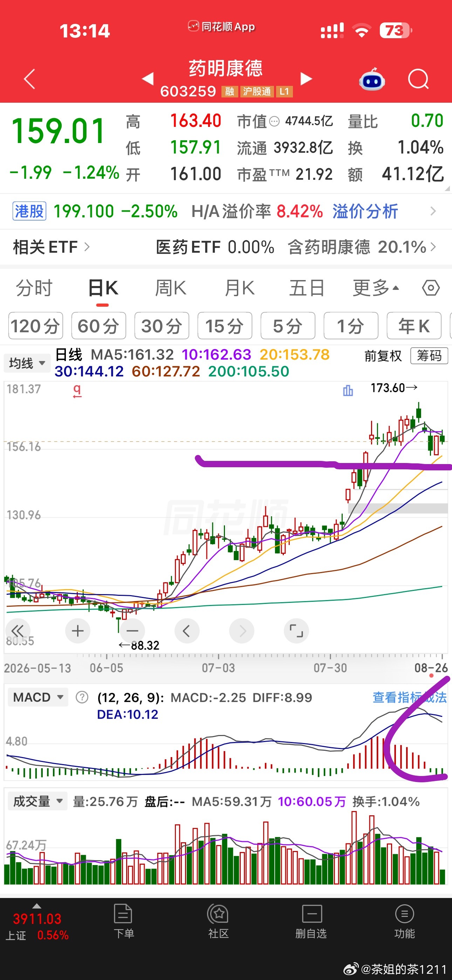Screen dimensions: 452x980
Task: Switch to 周K weekly tab
Action: point(170,288)
